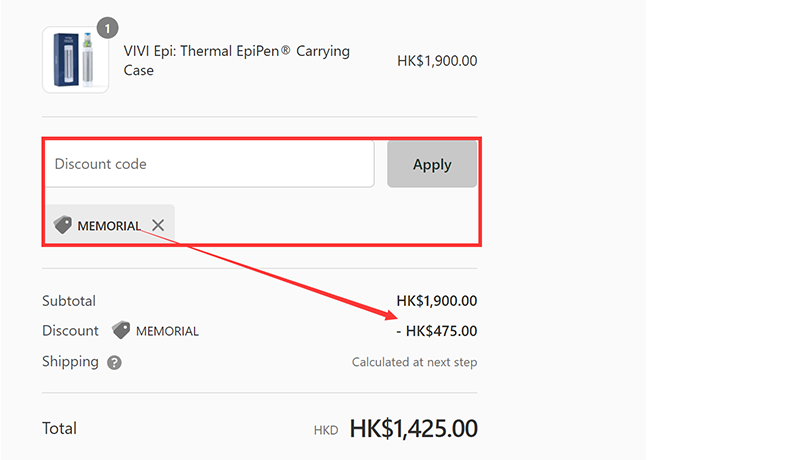Viewport: 800px width, 460px height.
Task: Click the Shipping label
Action: pos(70,362)
